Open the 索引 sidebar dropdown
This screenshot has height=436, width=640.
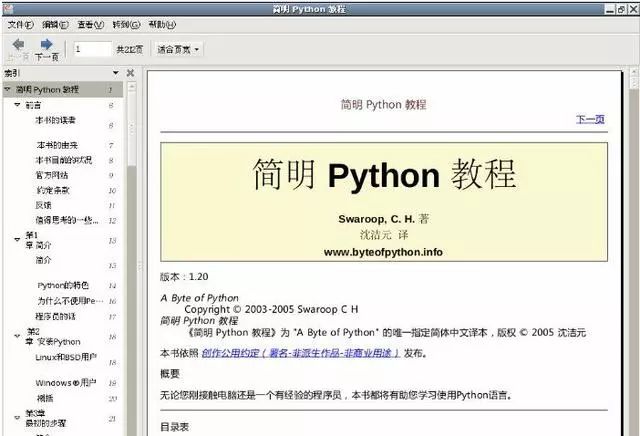click(x=116, y=73)
